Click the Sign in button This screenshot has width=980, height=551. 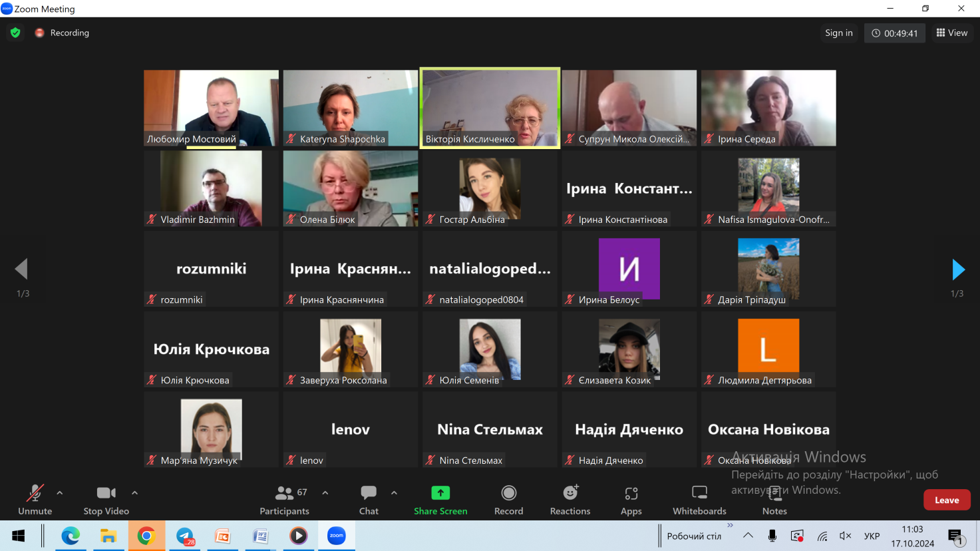[x=838, y=33]
